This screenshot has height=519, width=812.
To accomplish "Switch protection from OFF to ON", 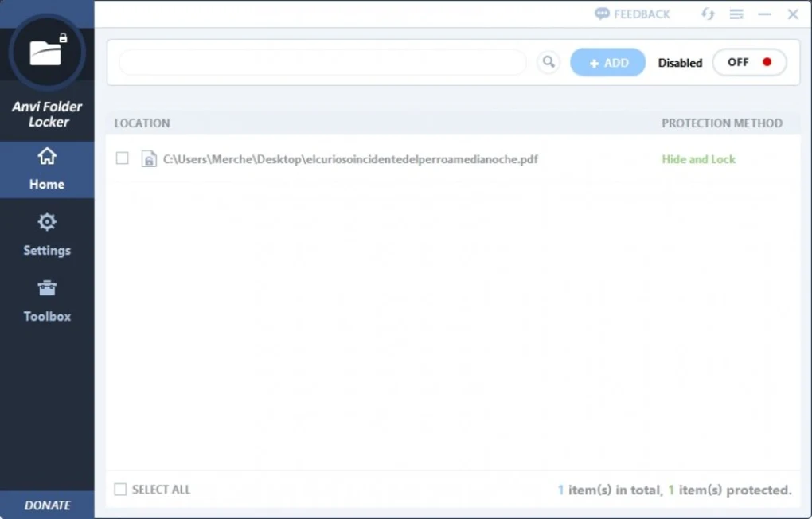I will (748, 62).
